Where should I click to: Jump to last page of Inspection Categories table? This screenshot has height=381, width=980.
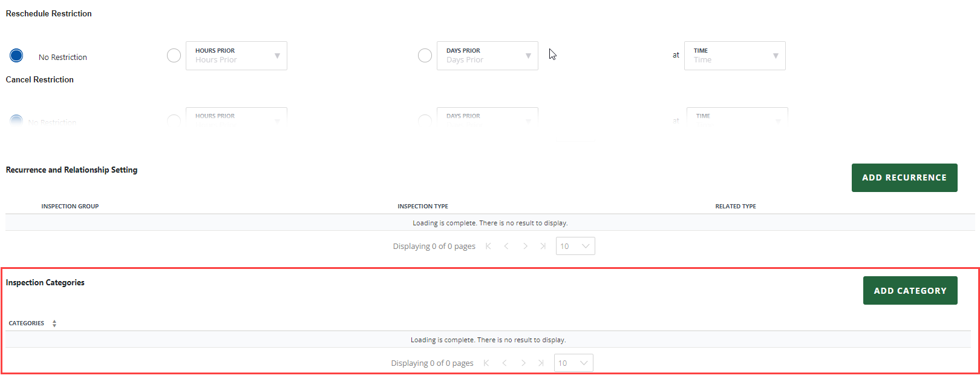coord(541,363)
